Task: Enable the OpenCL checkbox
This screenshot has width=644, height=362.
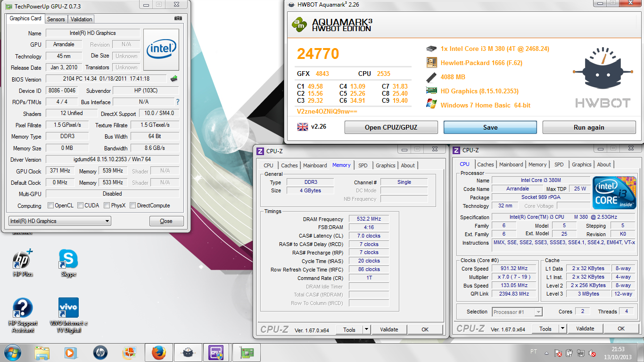Action: point(50,206)
